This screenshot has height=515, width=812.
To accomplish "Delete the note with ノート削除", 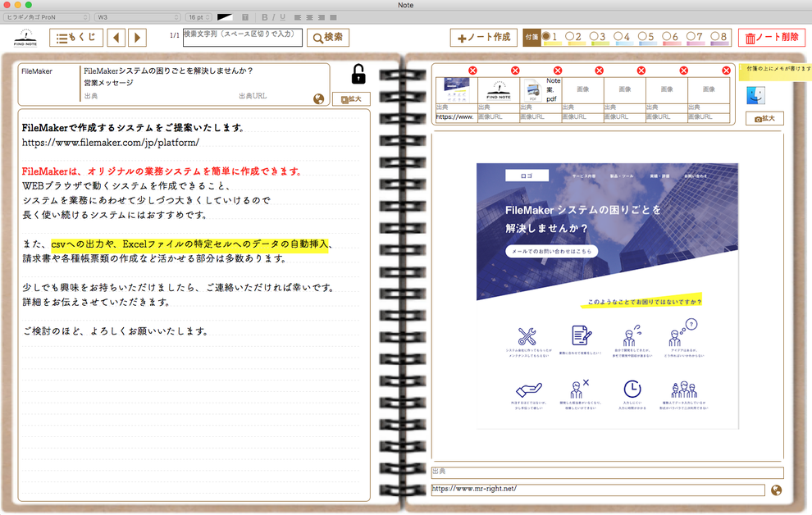I will pos(772,38).
